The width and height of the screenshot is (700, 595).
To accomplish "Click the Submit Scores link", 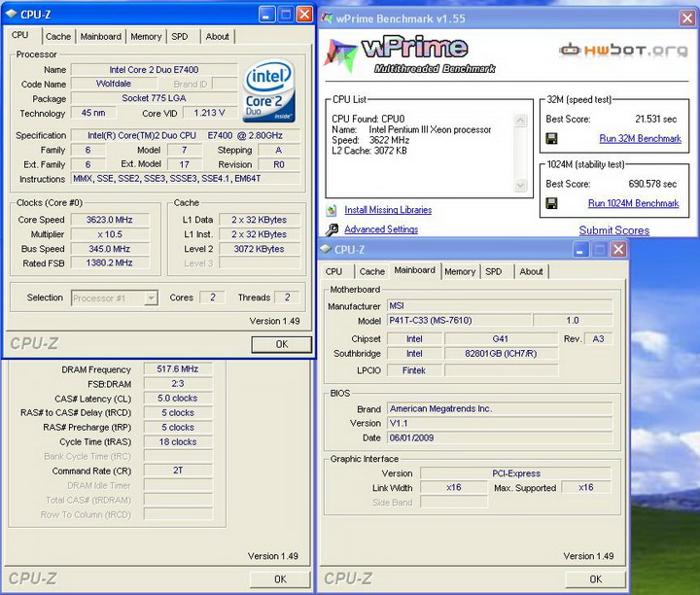I will pos(614,230).
